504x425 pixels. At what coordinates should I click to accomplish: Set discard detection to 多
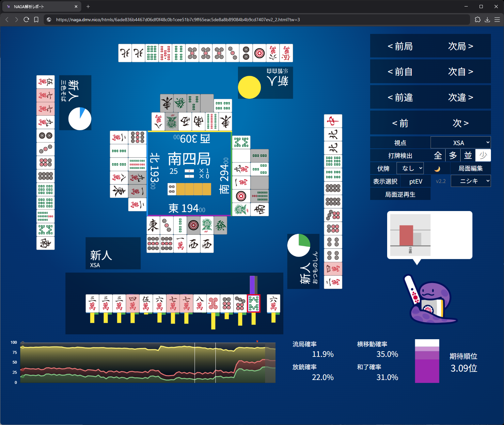point(453,156)
